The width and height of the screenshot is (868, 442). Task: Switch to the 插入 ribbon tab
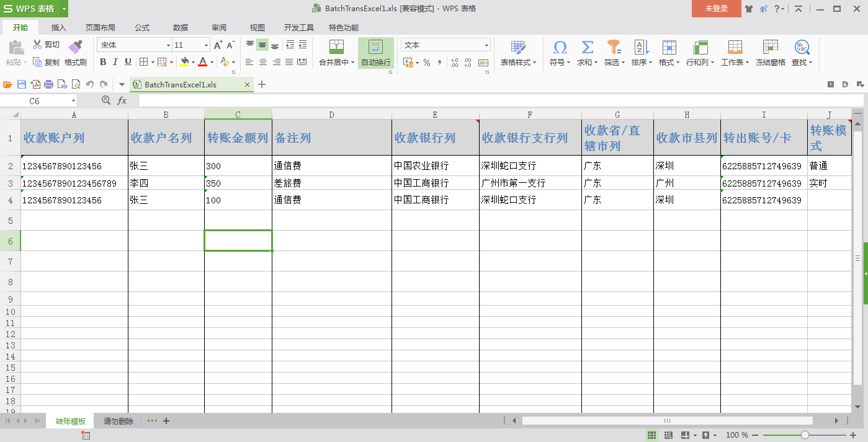coord(59,28)
